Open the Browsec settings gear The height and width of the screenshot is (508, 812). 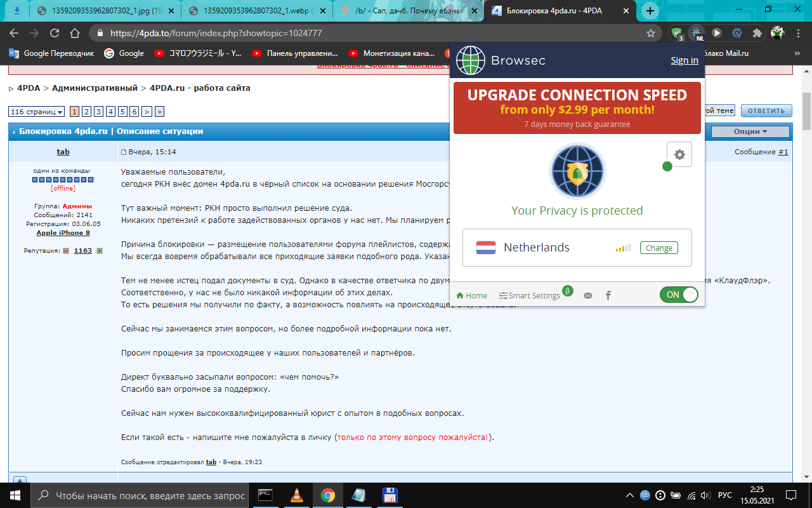679,154
